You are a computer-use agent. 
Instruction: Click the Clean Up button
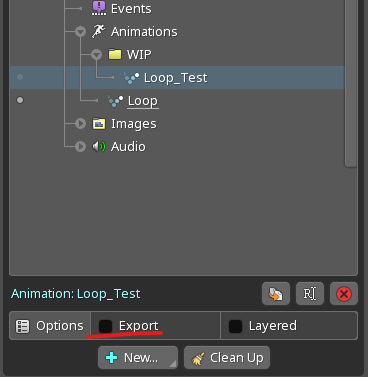click(227, 358)
